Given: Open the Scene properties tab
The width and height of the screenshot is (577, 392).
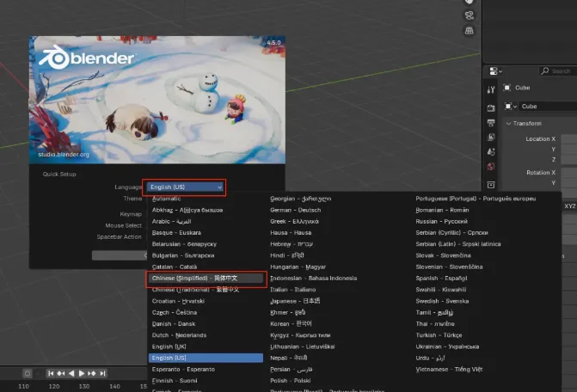Looking at the screenshot, I should point(491,151).
